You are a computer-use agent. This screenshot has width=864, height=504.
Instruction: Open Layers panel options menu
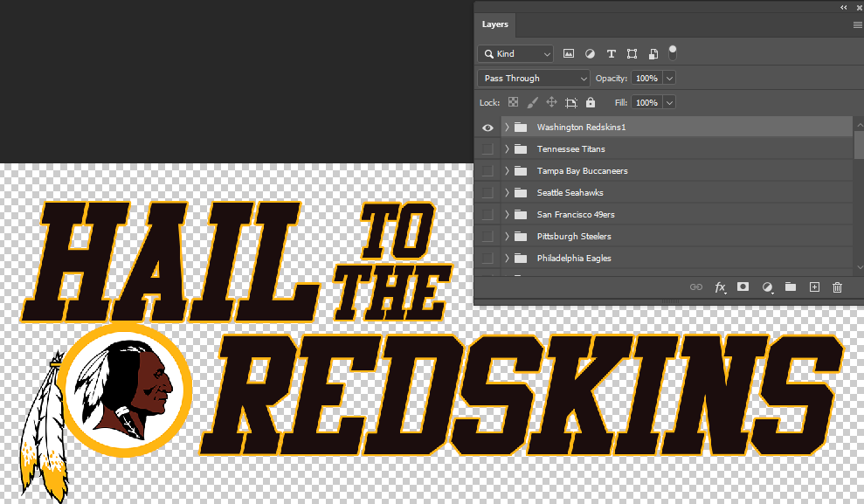coord(857,24)
